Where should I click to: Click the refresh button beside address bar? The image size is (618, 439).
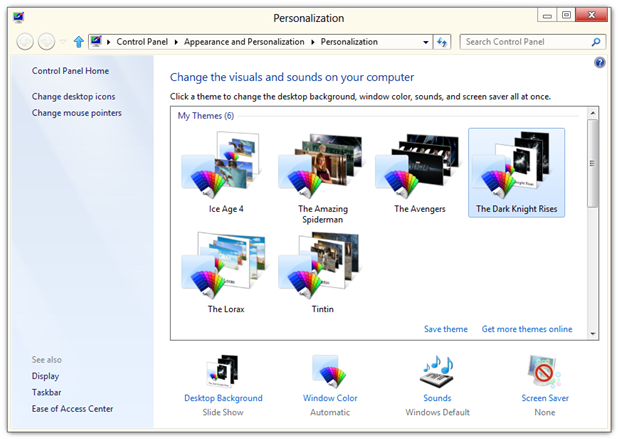[x=442, y=42]
